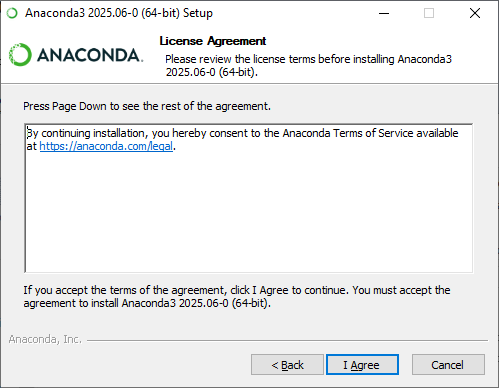Open the https://anaconda.com/legal link
This screenshot has height=388, width=499.
(x=106, y=146)
